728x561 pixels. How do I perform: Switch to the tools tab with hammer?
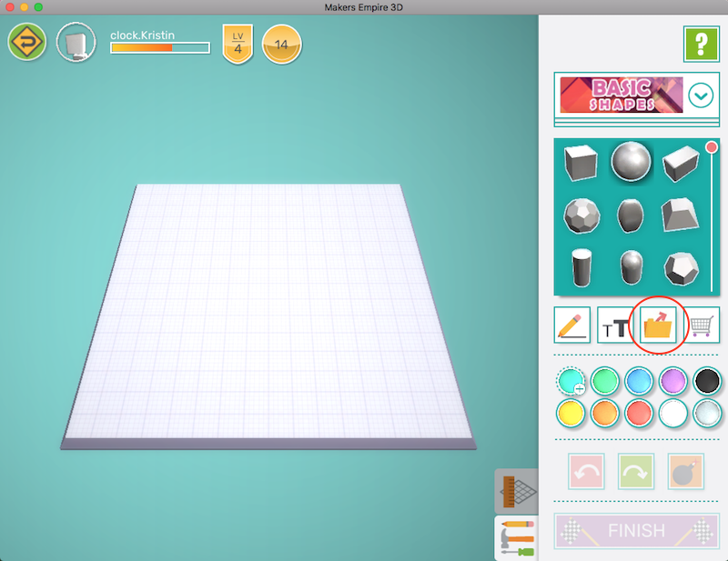pos(517,537)
